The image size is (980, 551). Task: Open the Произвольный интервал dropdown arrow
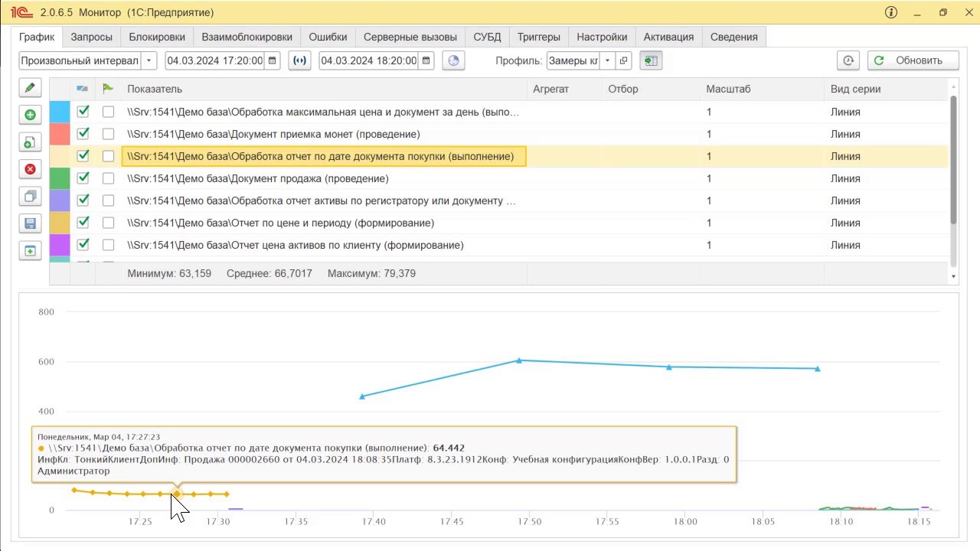pyautogui.click(x=149, y=60)
